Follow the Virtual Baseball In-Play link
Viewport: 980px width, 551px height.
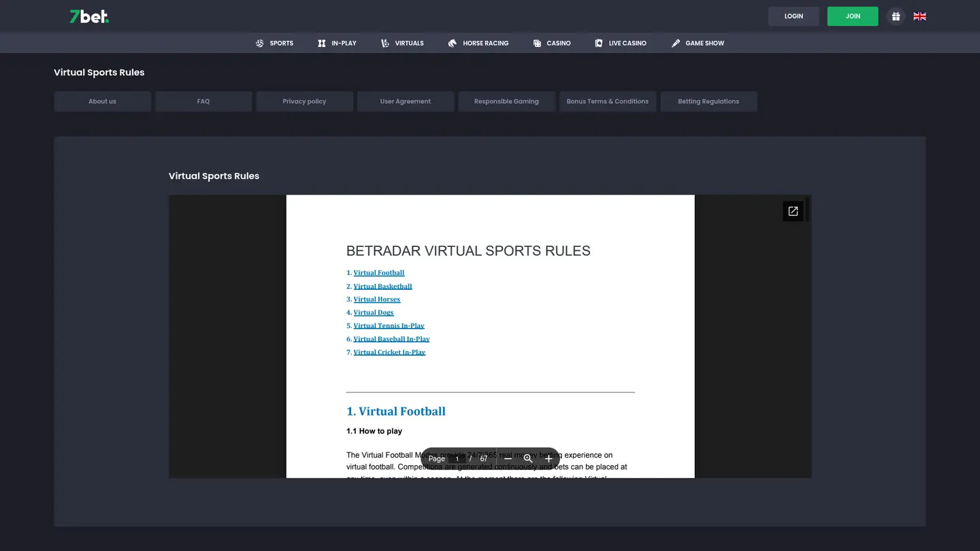391,339
